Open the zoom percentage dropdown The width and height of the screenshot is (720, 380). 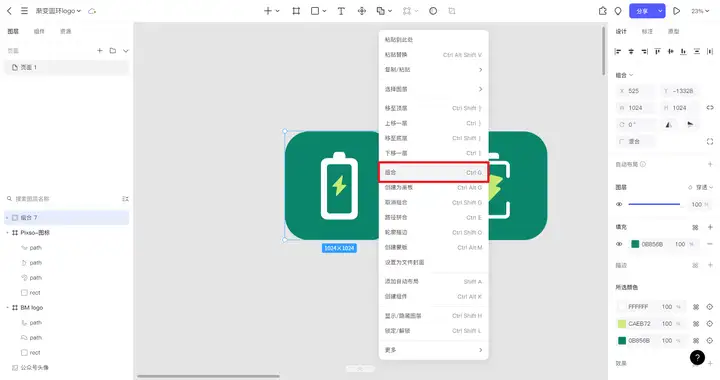(x=701, y=11)
